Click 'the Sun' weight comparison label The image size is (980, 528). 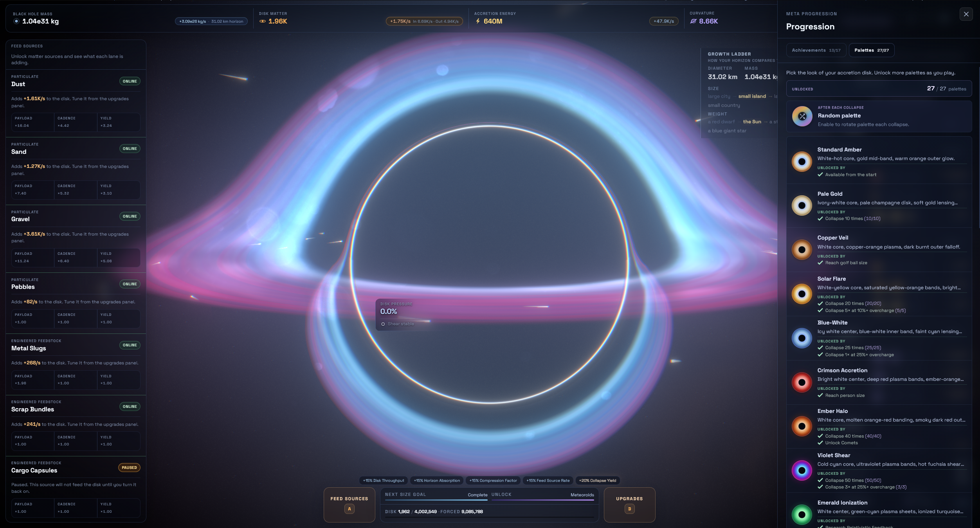[x=752, y=122]
